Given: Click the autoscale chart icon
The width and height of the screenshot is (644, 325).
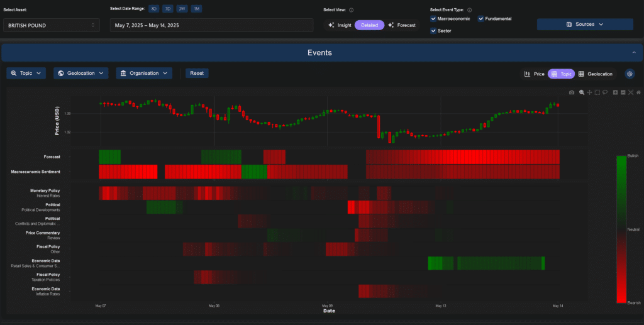Looking at the screenshot, I should (x=631, y=92).
